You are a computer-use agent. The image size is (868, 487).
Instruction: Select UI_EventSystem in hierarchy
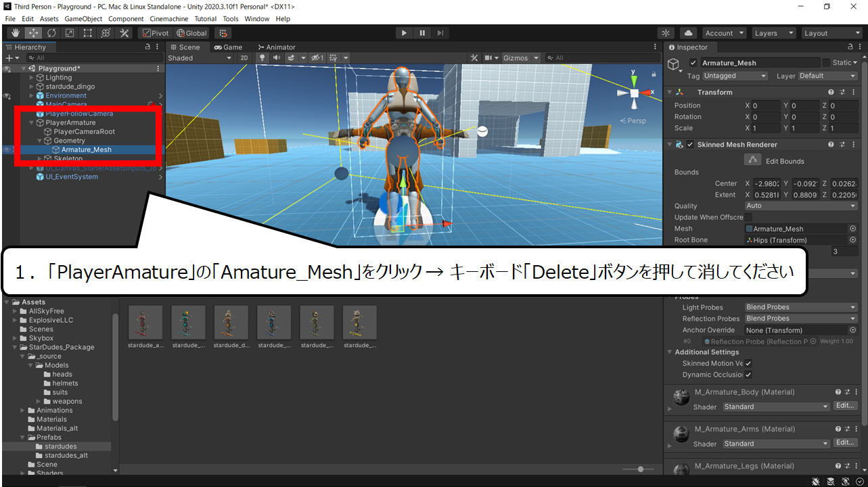72,177
